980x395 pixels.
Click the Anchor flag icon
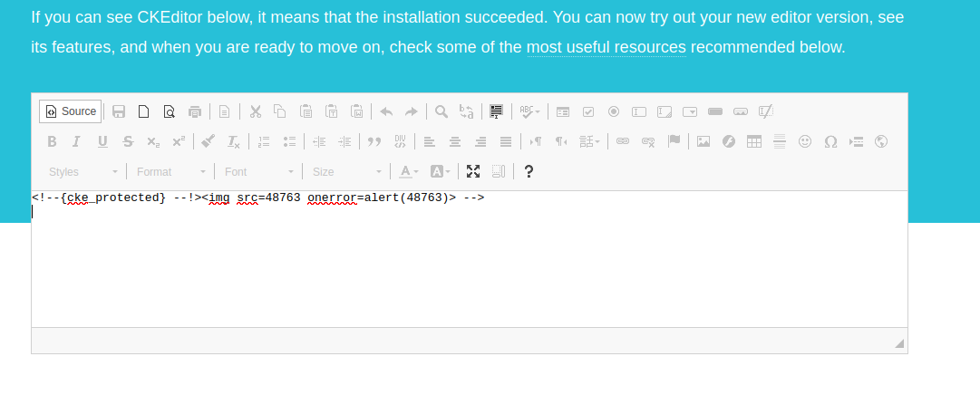pos(673,141)
